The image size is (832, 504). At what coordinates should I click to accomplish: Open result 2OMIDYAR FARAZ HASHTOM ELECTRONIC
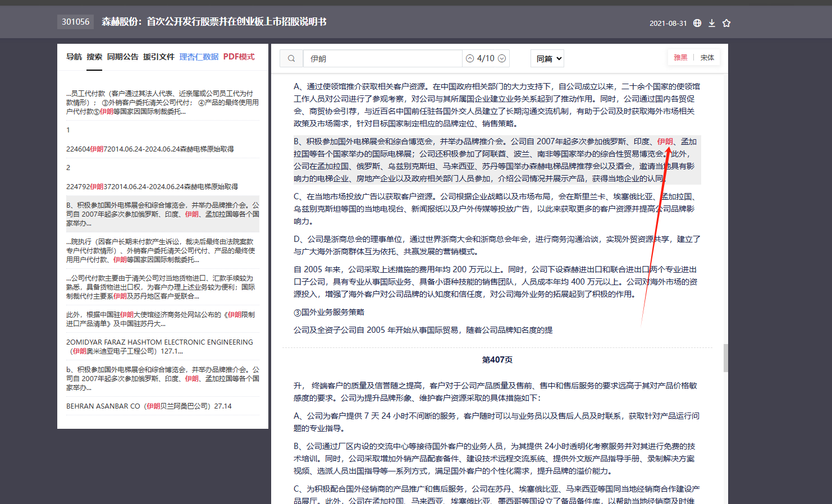click(163, 346)
